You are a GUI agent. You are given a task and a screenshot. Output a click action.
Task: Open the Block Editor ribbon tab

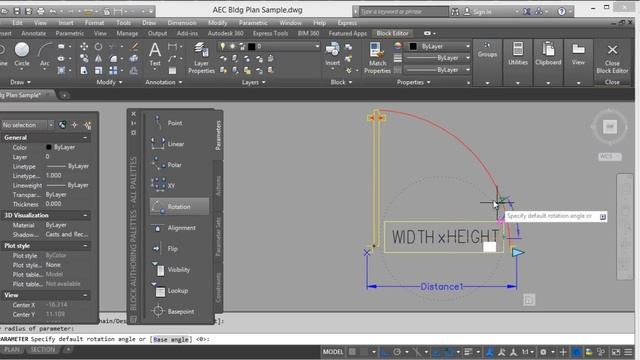pyautogui.click(x=392, y=33)
